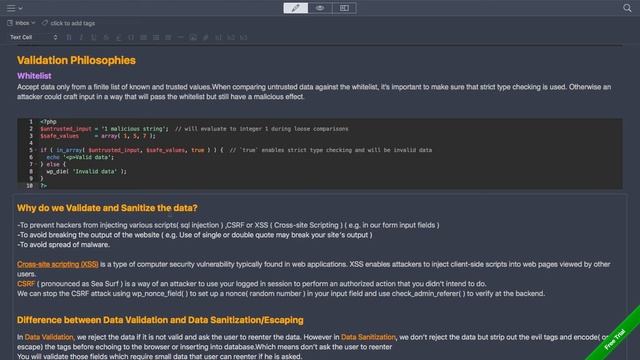Switch to eye preview mode
This screenshot has height=360, width=640.
(x=320, y=8)
